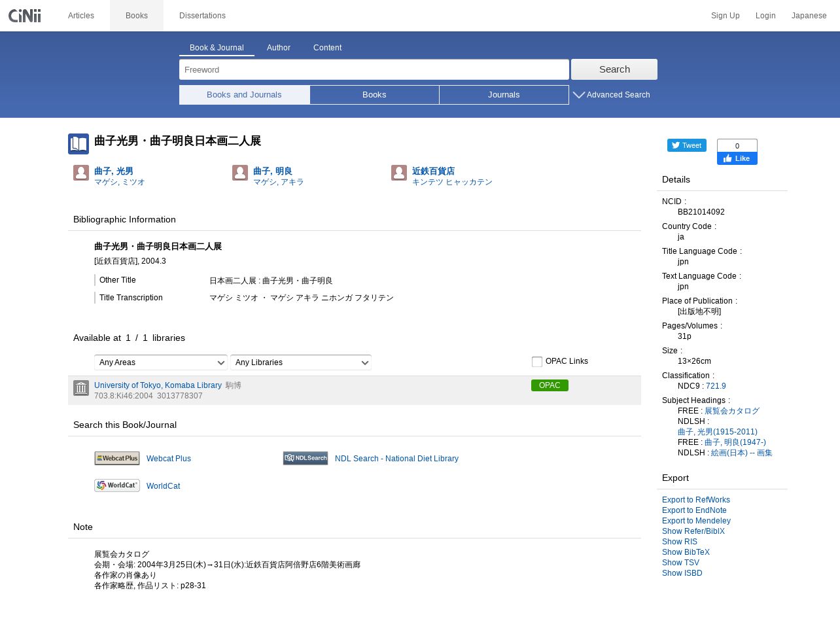Open author link 近鉄百貨店
This screenshot has width=840, height=617.
tap(433, 171)
